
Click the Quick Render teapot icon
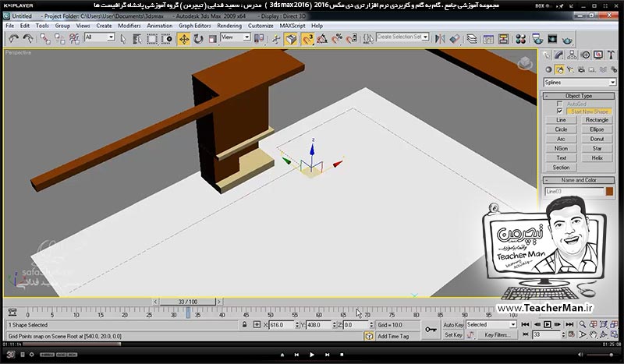(x=568, y=40)
